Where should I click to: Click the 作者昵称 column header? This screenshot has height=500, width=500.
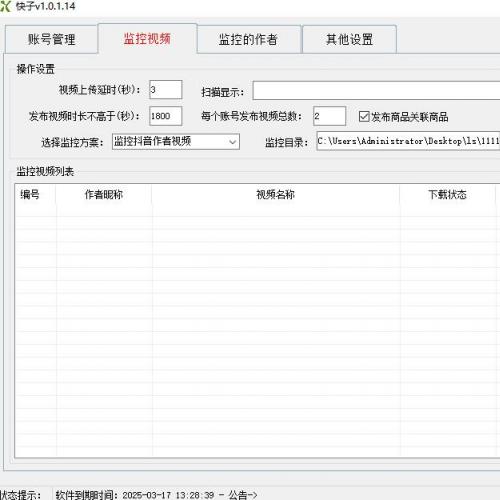[x=104, y=194]
